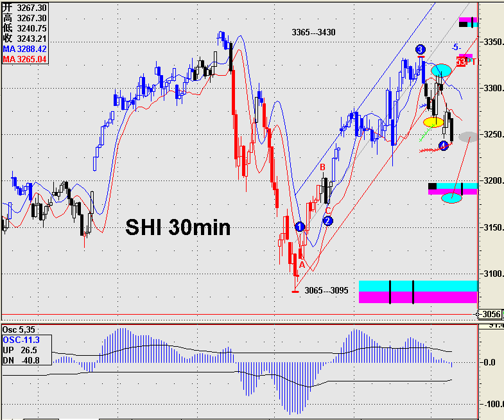This screenshot has height=420, width=504.
Task: Select the 3065---3095 support range label
Action: coord(326,290)
